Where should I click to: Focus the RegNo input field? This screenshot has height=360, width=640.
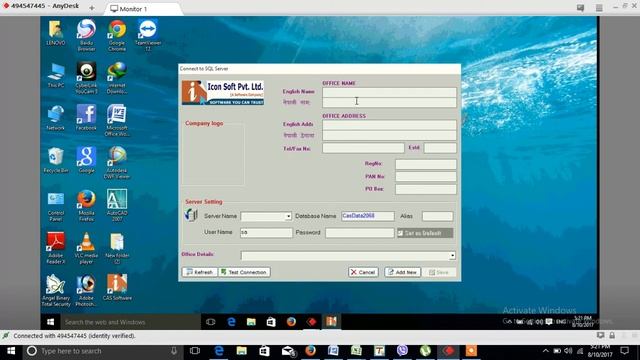[x=426, y=164]
